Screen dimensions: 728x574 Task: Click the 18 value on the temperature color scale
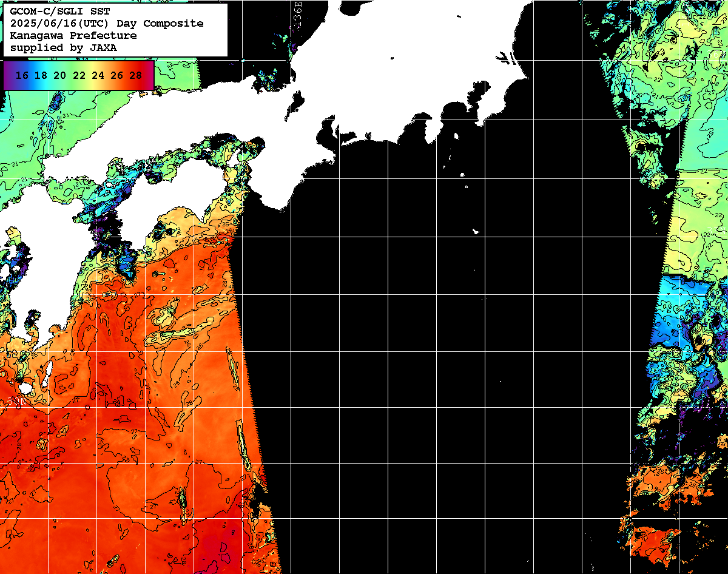point(41,76)
